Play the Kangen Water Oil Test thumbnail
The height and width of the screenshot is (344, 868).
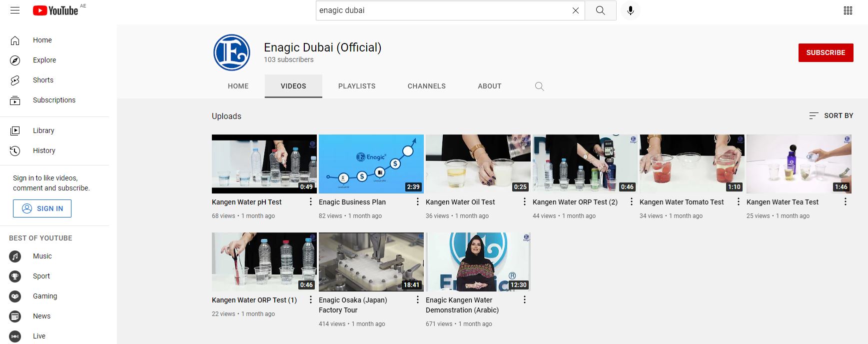pos(478,164)
